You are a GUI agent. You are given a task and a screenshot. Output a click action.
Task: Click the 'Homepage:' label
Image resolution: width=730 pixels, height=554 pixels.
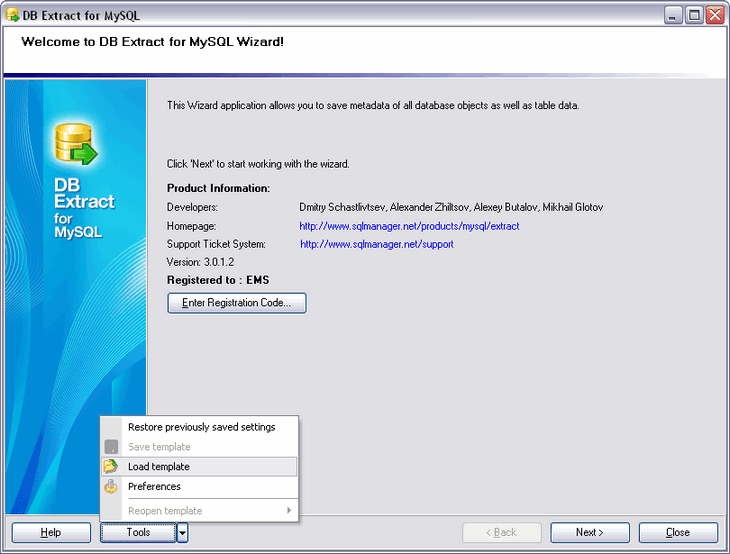[x=191, y=226]
